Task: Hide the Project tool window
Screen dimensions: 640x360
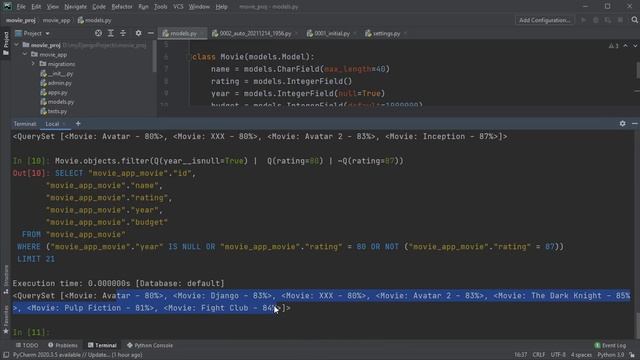Action: pyautogui.click(x=151, y=33)
